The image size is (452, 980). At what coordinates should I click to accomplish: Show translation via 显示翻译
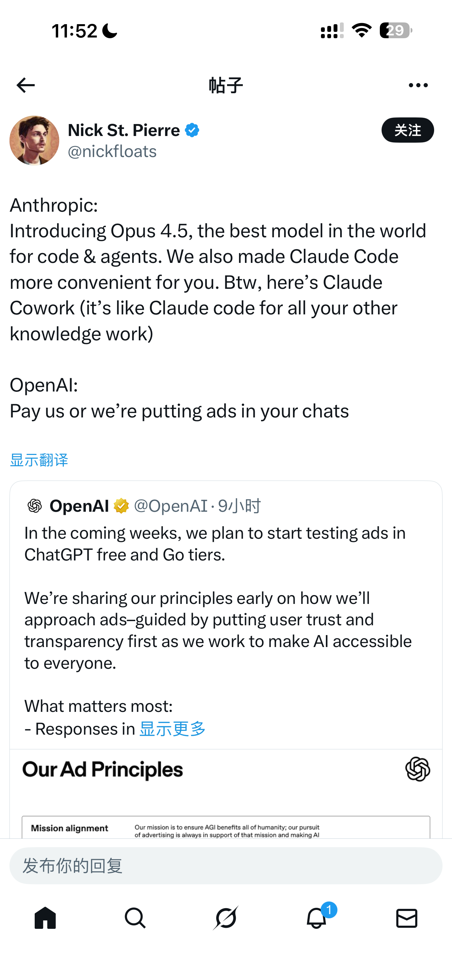pos(39,460)
